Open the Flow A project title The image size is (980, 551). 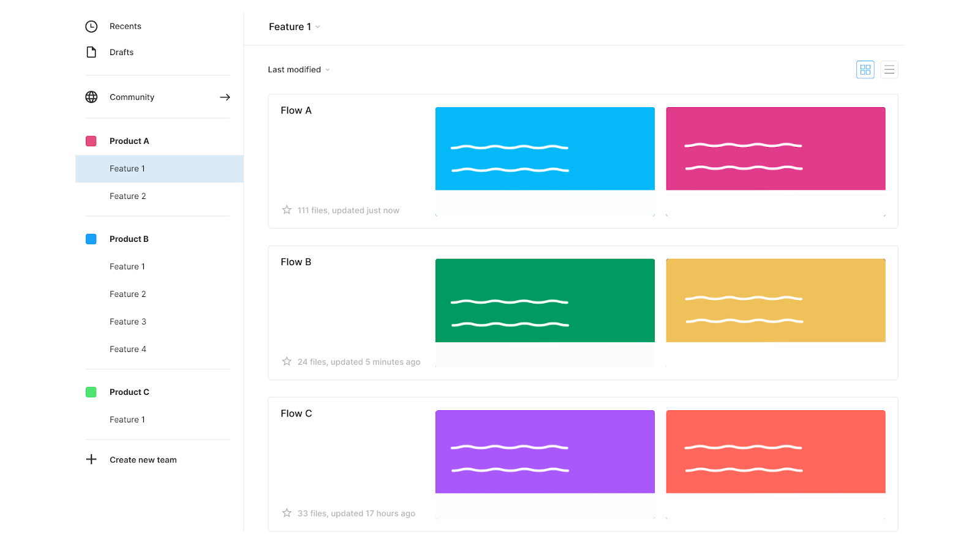(x=296, y=110)
